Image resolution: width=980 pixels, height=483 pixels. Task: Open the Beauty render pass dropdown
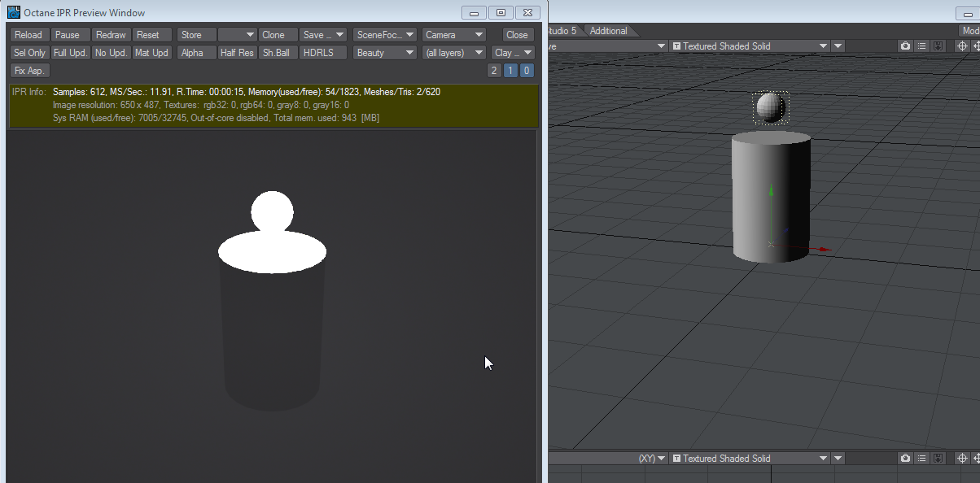tap(385, 53)
